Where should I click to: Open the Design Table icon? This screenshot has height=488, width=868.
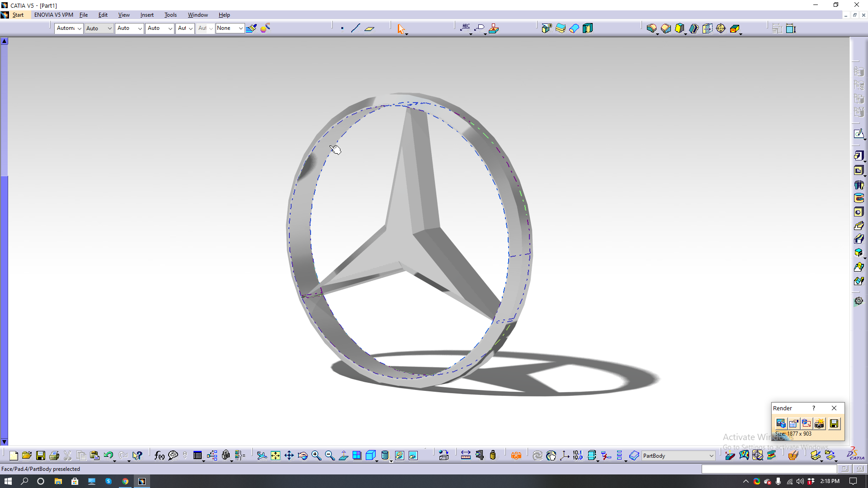[x=198, y=455]
